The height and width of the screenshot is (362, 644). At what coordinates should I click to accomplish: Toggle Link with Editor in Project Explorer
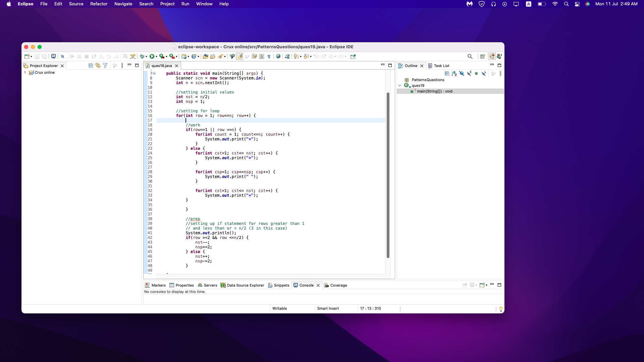[98, 66]
